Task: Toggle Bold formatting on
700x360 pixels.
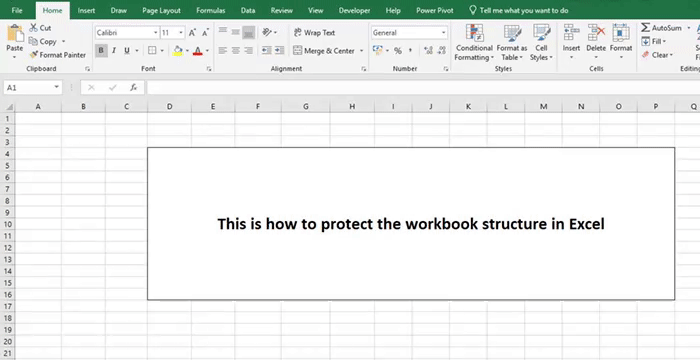Action: pyautogui.click(x=101, y=51)
